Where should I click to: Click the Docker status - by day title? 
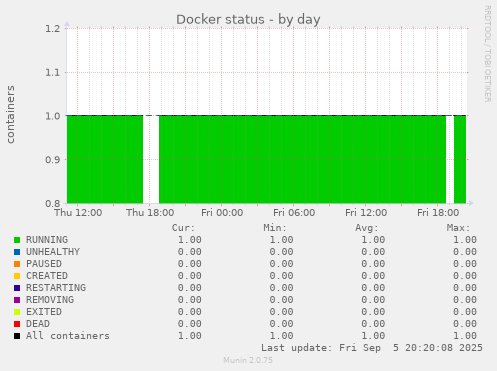[248, 19]
